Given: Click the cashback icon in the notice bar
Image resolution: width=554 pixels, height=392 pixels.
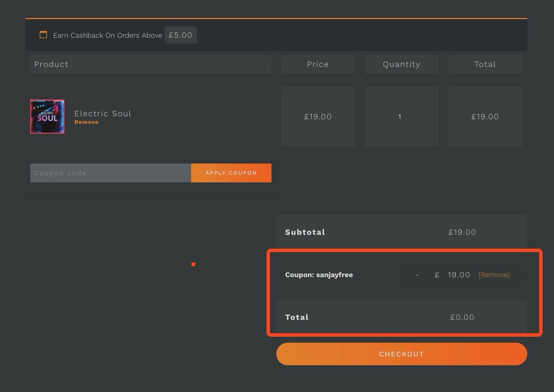Looking at the screenshot, I should [43, 35].
